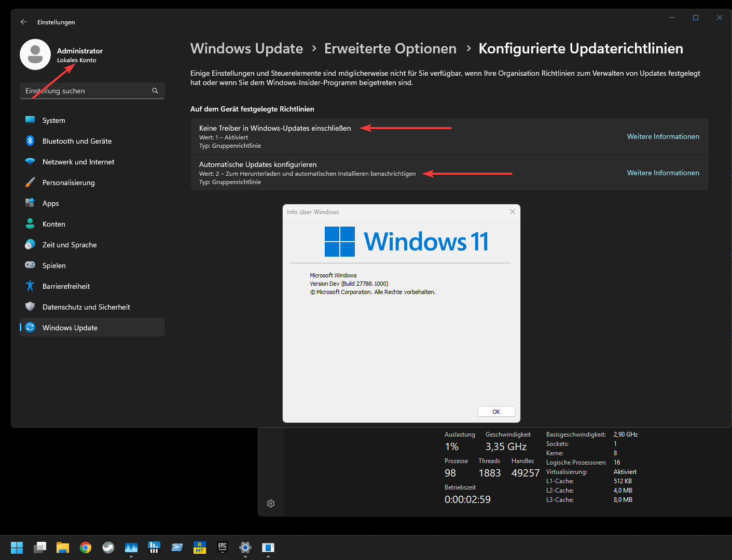Click the Zeit und Sprache globe icon
The height and width of the screenshot is (560, 732).
click(30, 244)
